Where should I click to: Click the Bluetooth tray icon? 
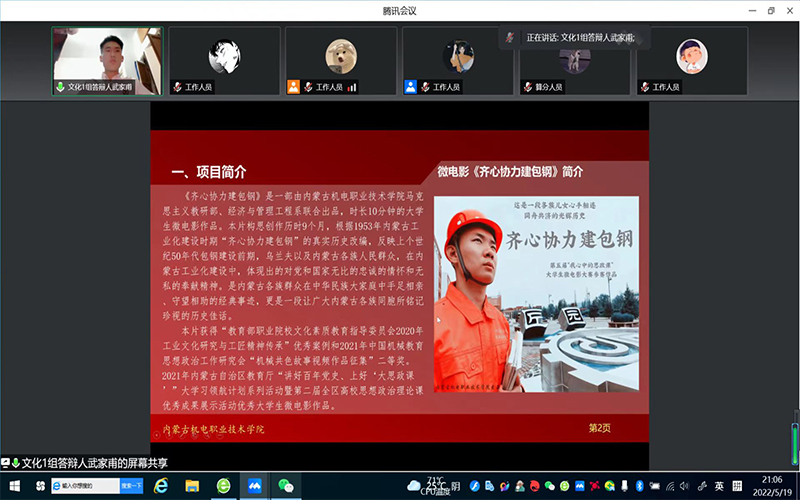[x=640, y=485]
